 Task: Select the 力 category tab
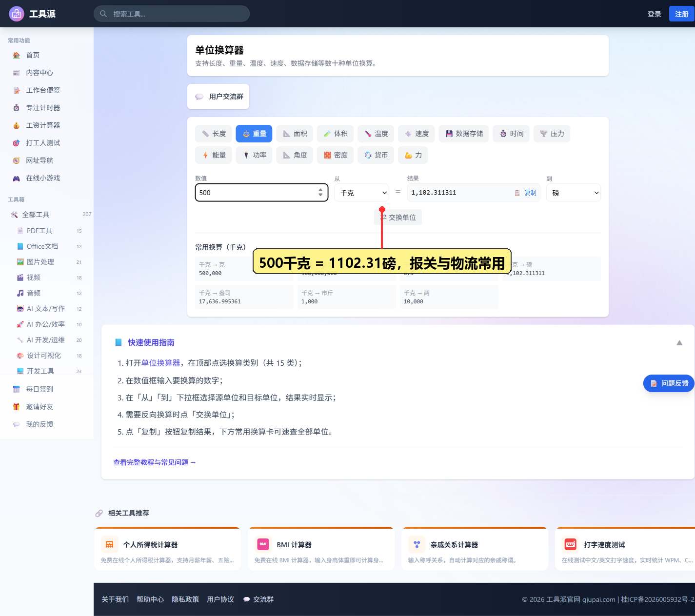tap(413, 155)
